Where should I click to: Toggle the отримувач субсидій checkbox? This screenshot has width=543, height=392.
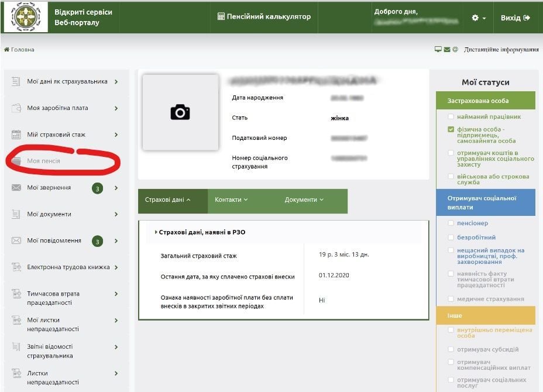[451, 349]
